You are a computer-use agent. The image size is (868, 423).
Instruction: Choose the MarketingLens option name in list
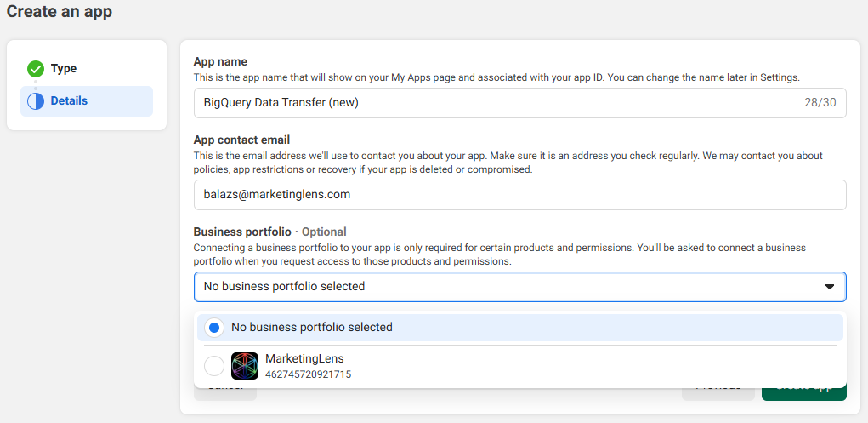(x=304, y=359)
